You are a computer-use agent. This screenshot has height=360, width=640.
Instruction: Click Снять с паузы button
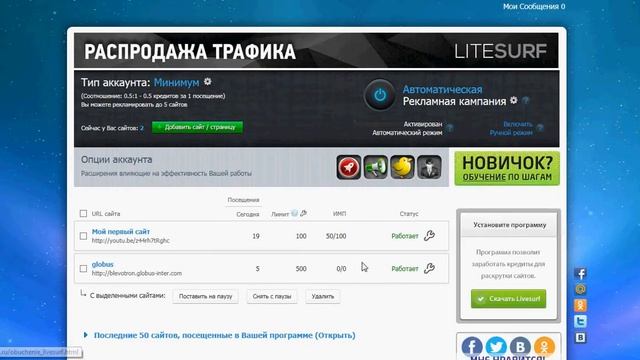272,296
